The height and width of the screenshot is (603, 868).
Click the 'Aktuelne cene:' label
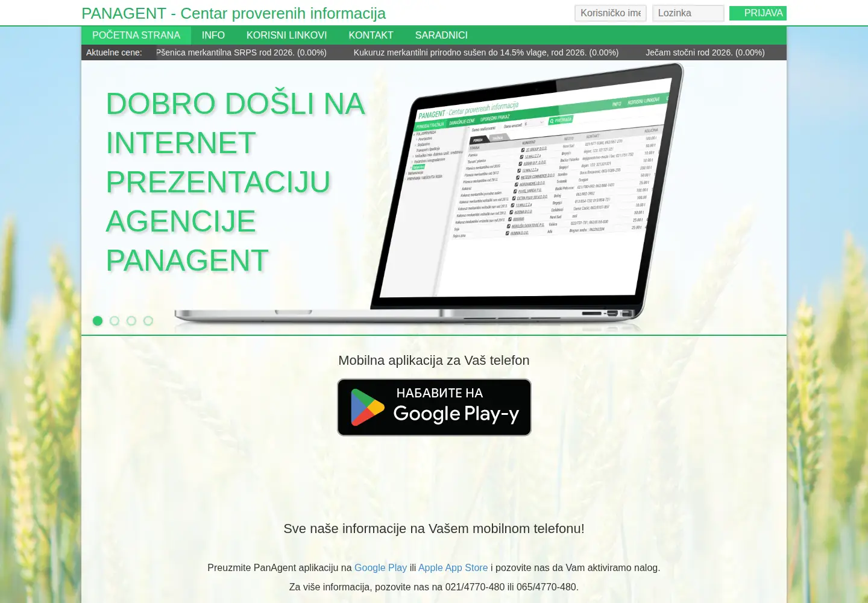click(114, 52)
